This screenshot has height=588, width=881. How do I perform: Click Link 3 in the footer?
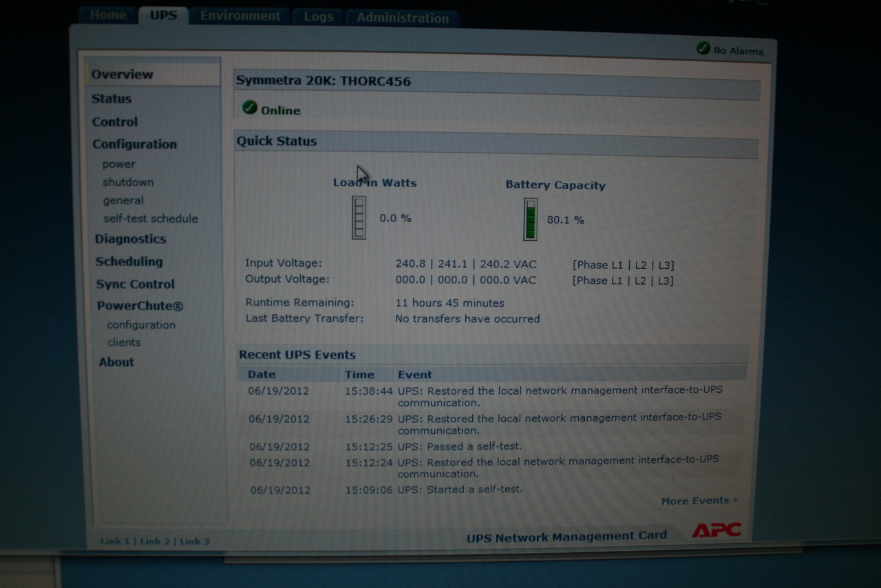pyautogui.click(x=195, y=541)
